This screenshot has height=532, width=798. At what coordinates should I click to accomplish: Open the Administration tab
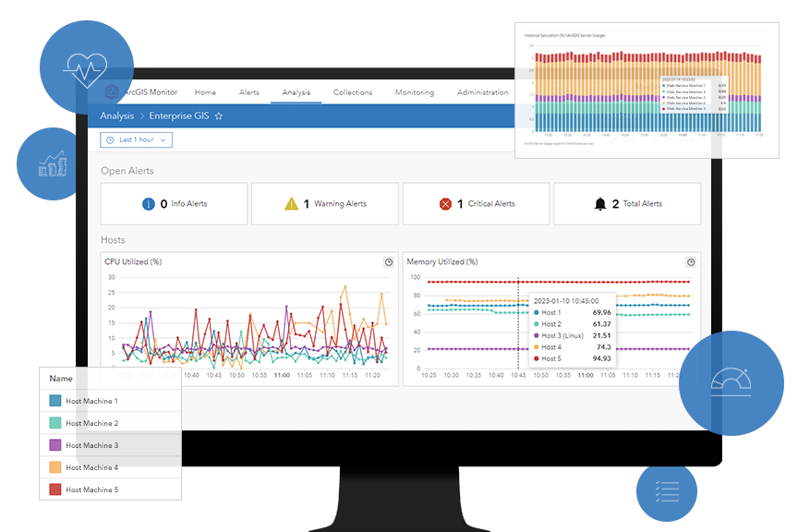[x=482, y=92]
